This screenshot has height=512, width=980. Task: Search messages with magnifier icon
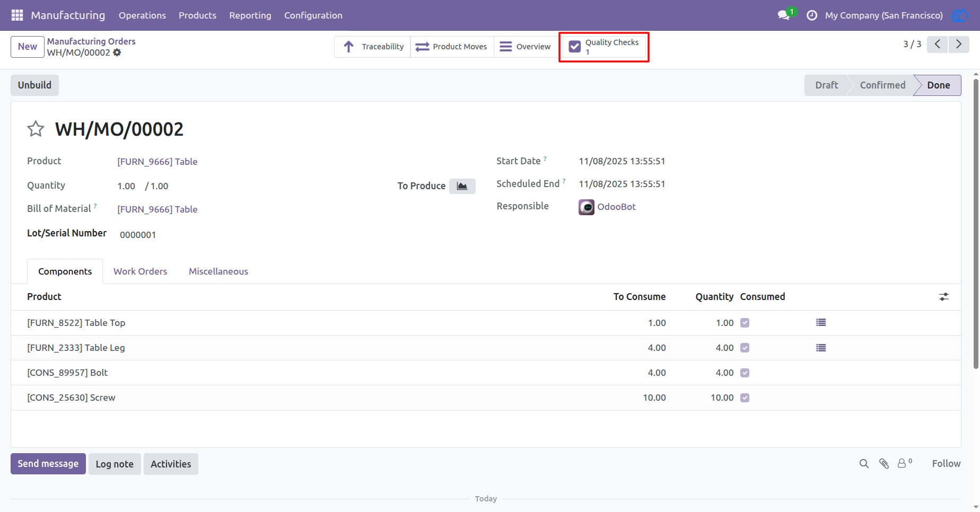[864, 464]
